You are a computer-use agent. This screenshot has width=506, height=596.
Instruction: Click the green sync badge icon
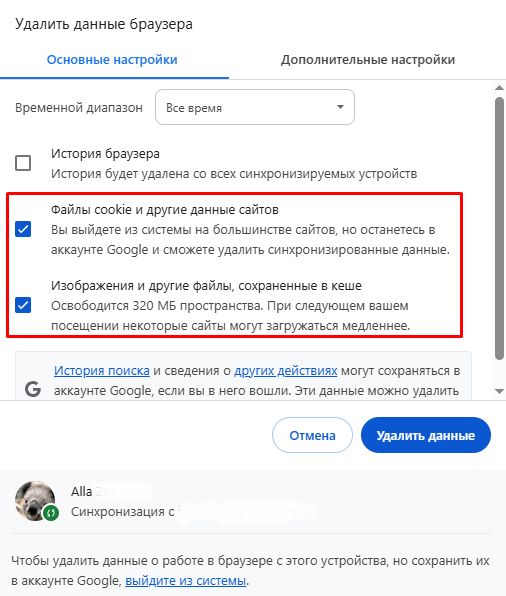51,513
